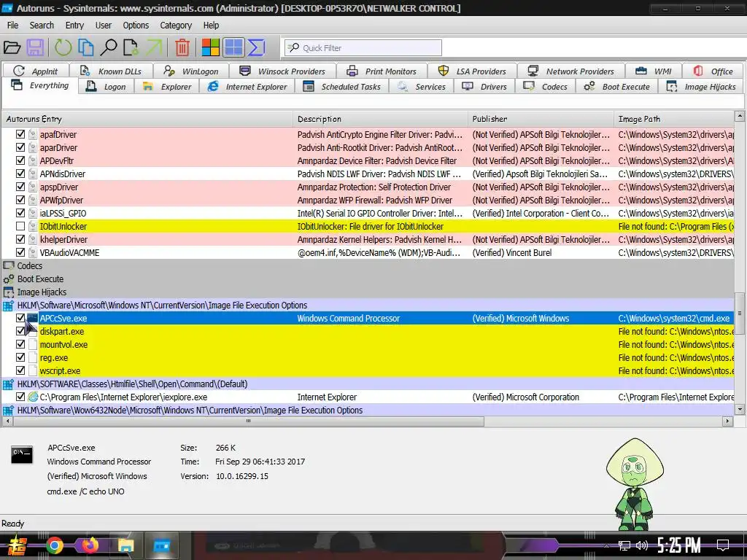Click the volume speaker tray icon
747x560 pixels.
tap(642, 545)
